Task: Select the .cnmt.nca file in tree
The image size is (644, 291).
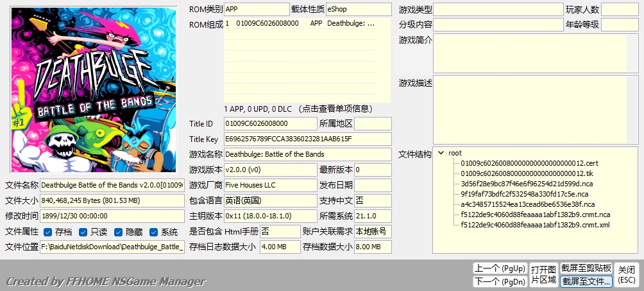Action: click(535, 215)
